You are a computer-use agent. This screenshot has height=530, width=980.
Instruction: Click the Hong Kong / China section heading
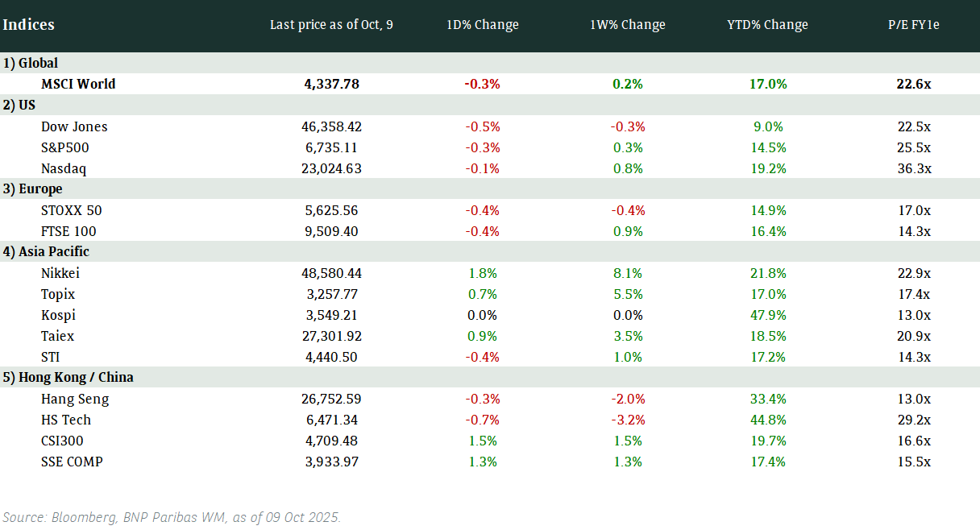[69, 377]
